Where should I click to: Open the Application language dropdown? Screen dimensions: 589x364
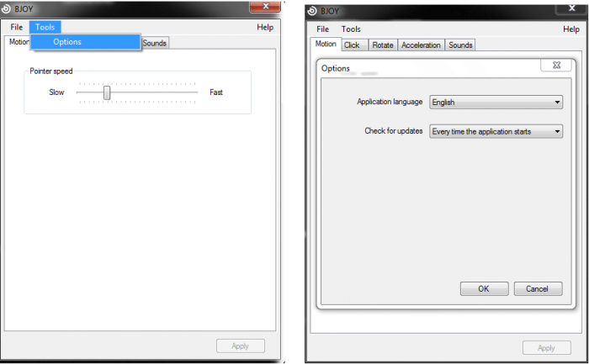496,103
